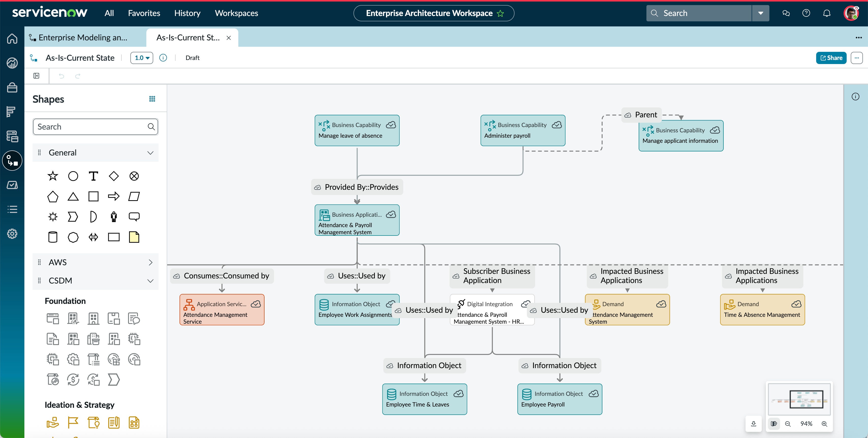The height and width of the screenshot is (438, 868).
Task: Switch to Enterprise Modeling tab
Action: 83,37
